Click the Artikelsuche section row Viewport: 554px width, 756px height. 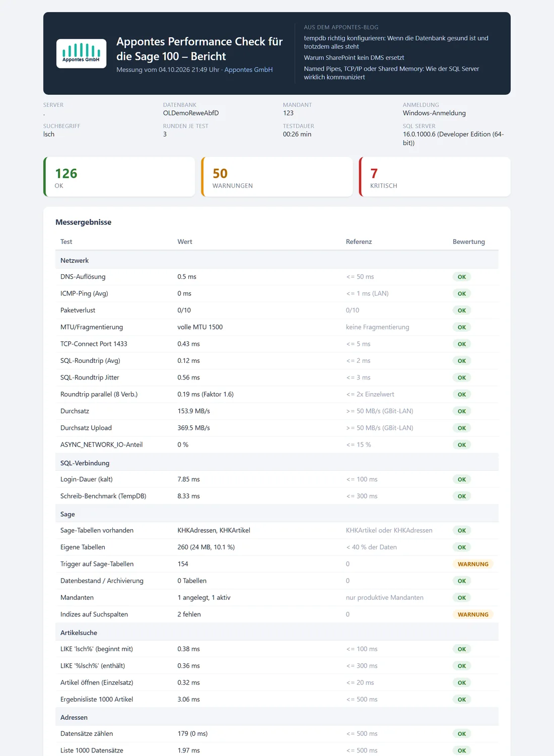click(277, 633)
